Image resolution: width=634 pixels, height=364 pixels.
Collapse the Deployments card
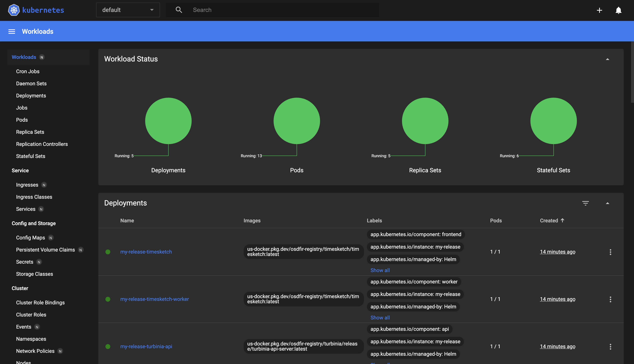click(x=608, y=203)
